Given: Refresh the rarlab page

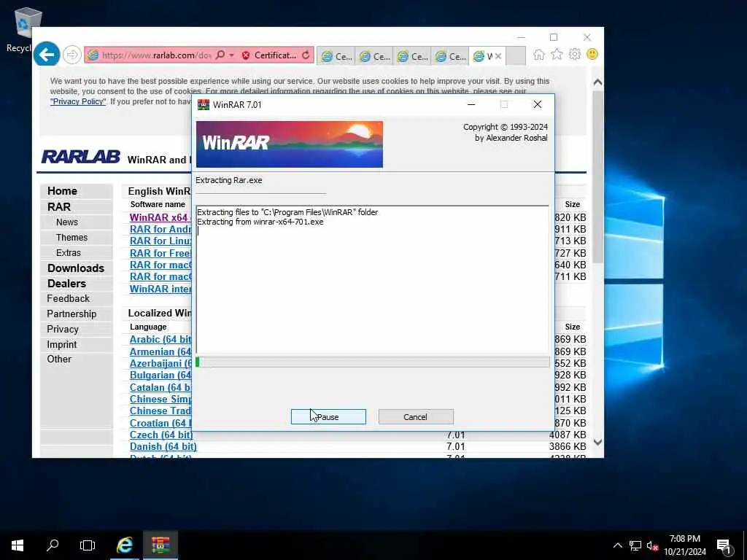Looking at the screenshot, I should tap(306, 55).
